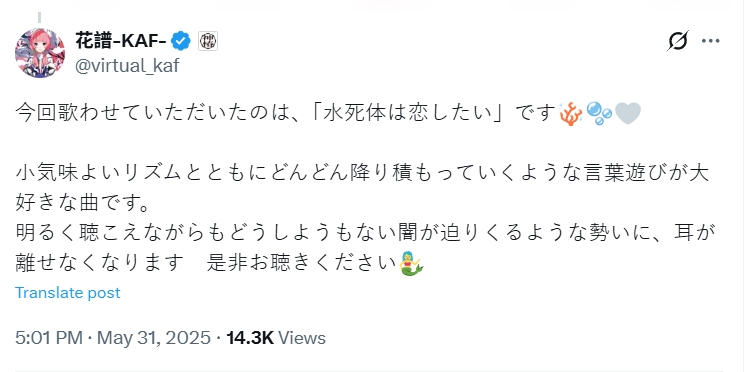Translate post into English

[68, 292]
